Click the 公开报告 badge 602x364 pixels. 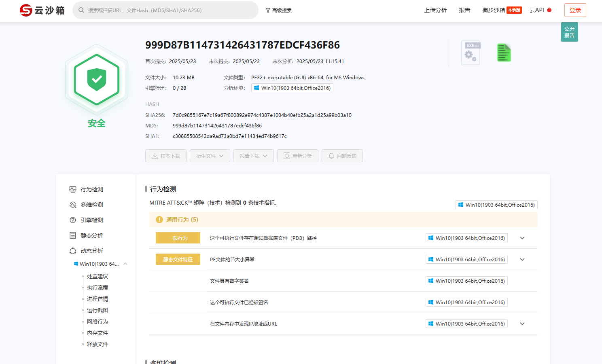(x=570, y=32)
